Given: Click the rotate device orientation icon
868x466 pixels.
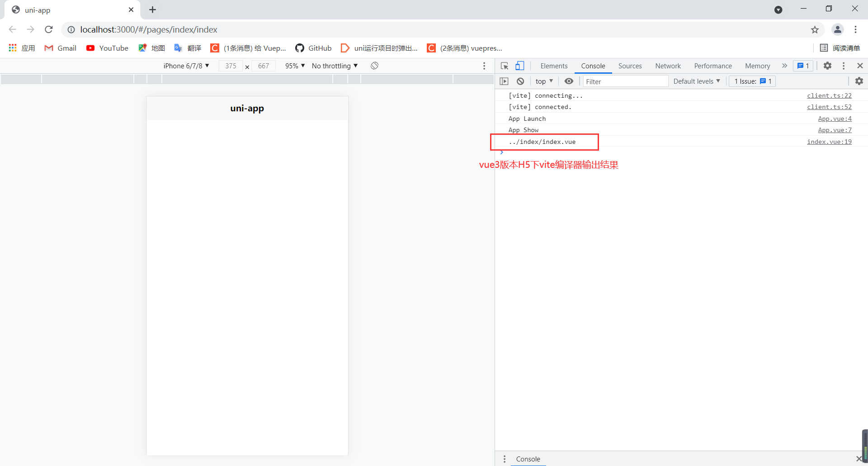Looking at the screenshot, I should (374, 66).
